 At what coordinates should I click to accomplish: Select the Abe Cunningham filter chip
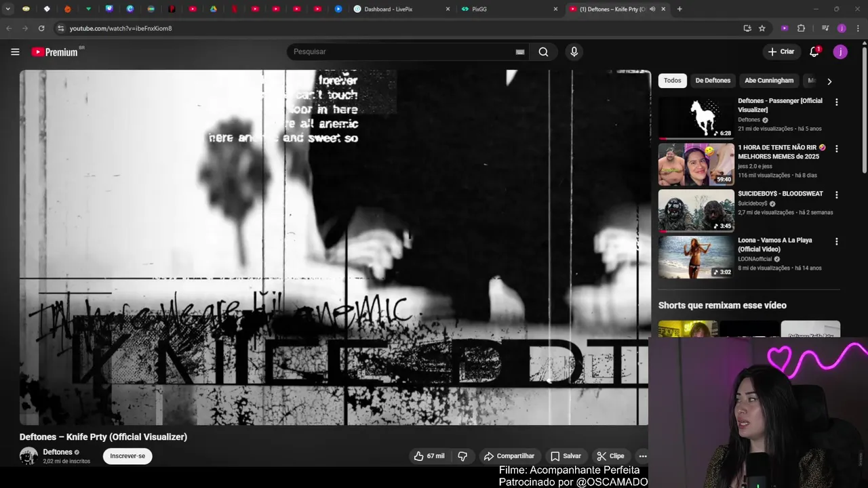pyautogui.click(x=769, y=81)
